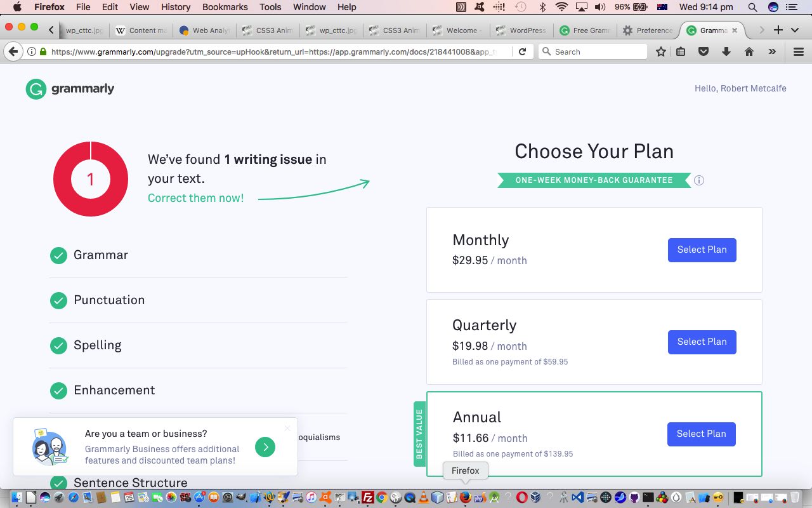Open Wi-Fi menu bar icon
This screenshot has width=812, height=508.
coord(561,7)
